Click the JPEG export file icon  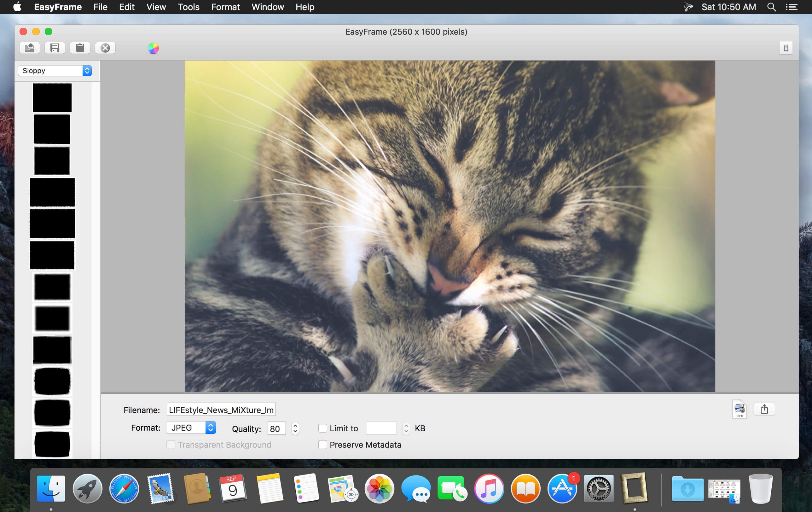tap(739, 409)
